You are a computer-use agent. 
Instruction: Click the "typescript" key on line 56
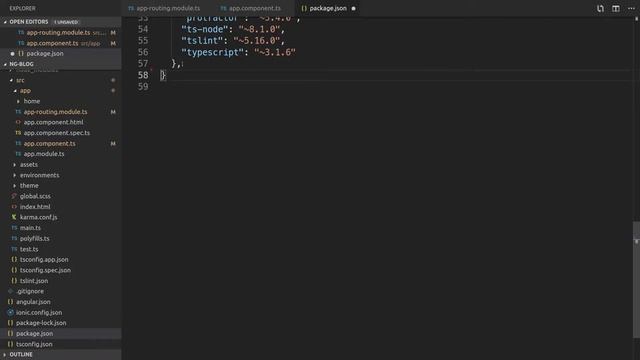coord(213,52)
